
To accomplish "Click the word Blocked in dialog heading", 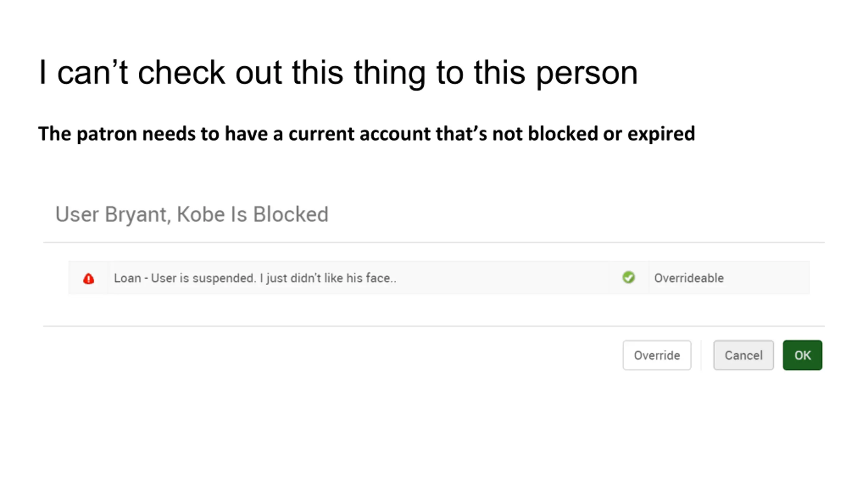I will tap(291, 214).
